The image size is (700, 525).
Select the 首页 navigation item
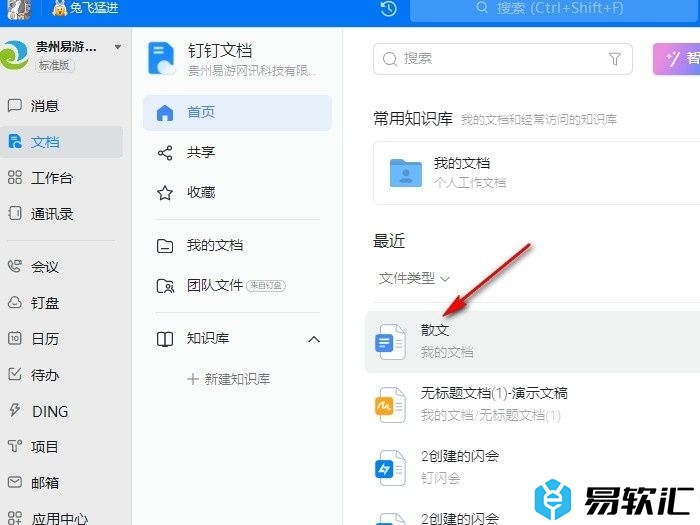[238, 112]
